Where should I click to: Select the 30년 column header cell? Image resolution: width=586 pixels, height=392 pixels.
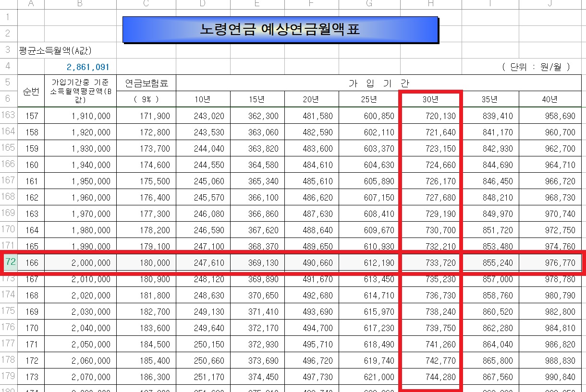tap(430, 99)
